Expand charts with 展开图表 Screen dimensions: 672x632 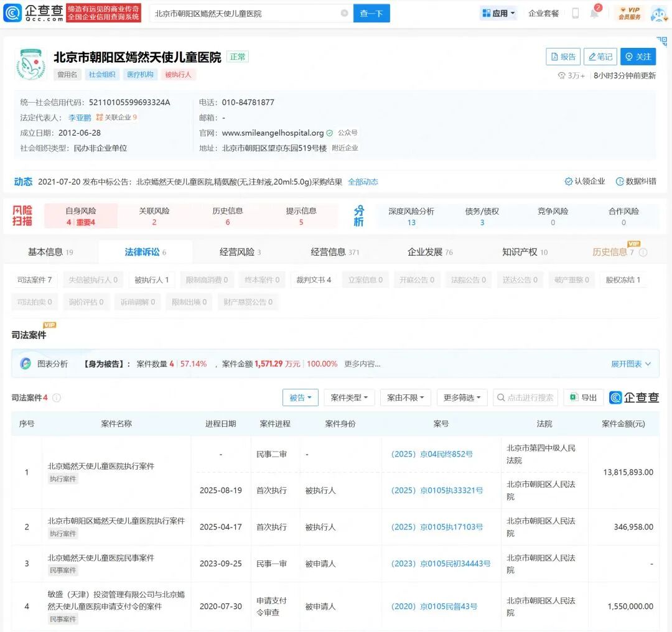[630, 364]
